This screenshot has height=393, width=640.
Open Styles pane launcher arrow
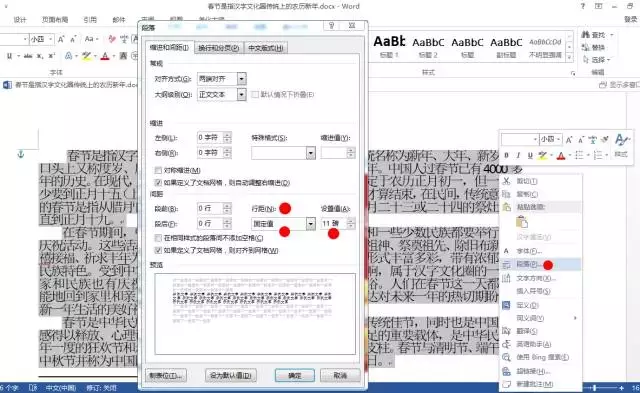[x=573, y=73]
